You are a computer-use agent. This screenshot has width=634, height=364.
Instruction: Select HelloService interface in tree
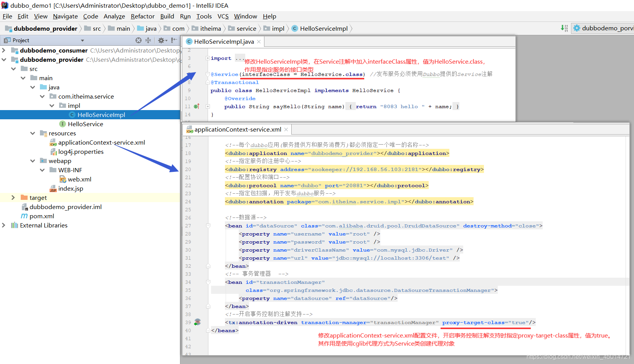click(x=85, y=124)
